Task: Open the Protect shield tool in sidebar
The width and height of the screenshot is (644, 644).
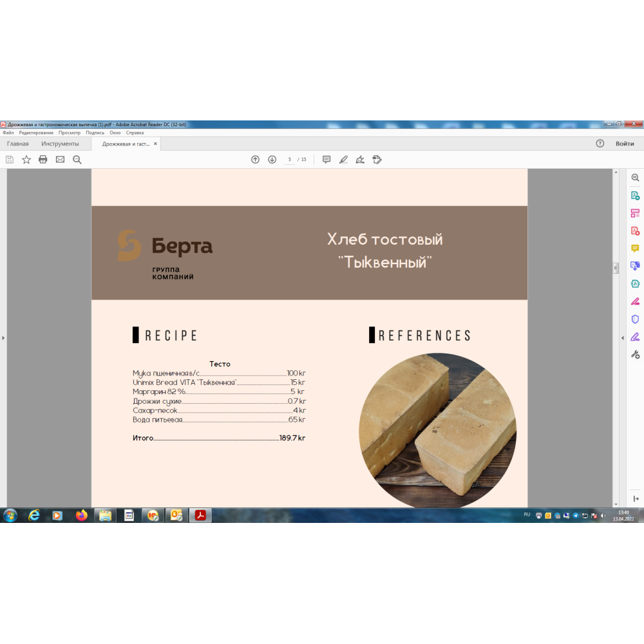Action: tap(635, 319)
